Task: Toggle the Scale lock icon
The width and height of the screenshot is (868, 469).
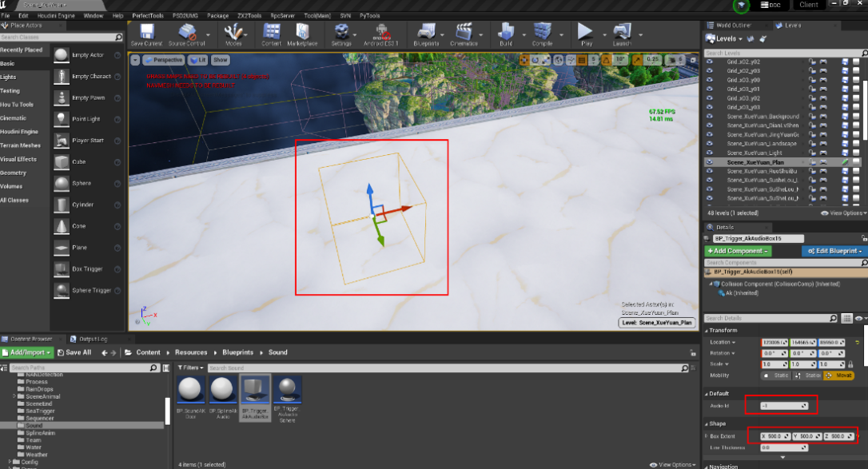Action: (850, 364)
